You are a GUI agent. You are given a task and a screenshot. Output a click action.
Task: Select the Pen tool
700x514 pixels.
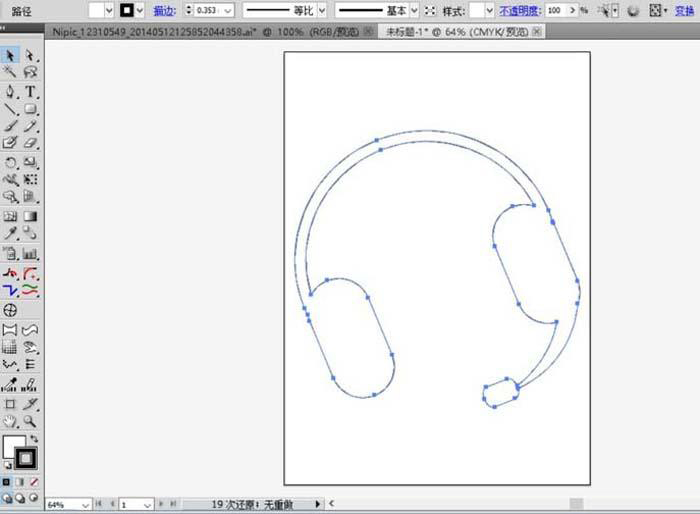tap(10, 92)
